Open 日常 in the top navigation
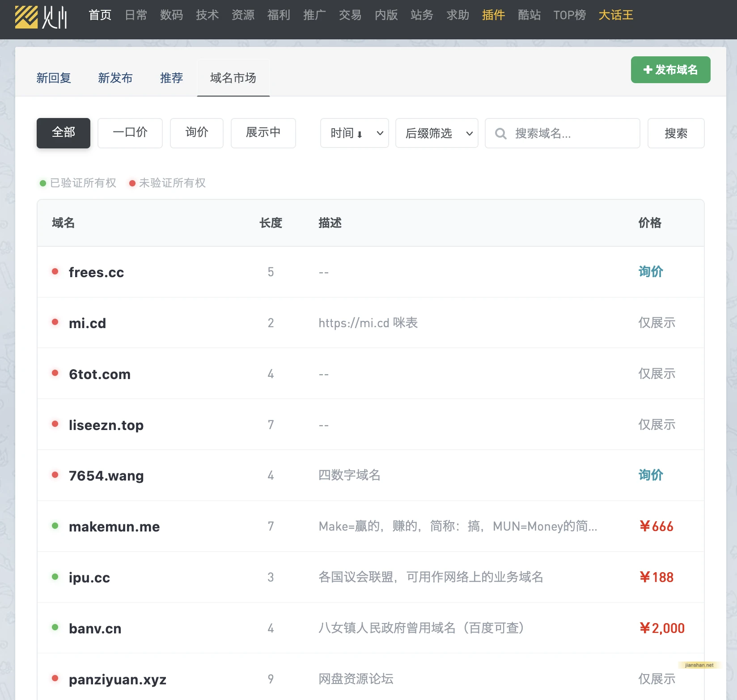 (136, 15)
